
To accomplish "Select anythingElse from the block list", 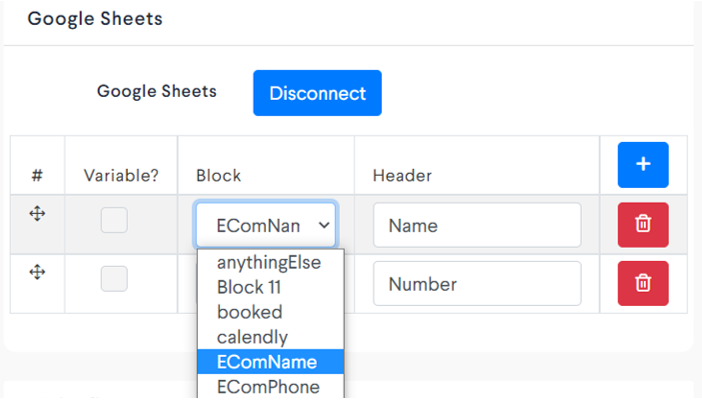I will pos(270,262).
